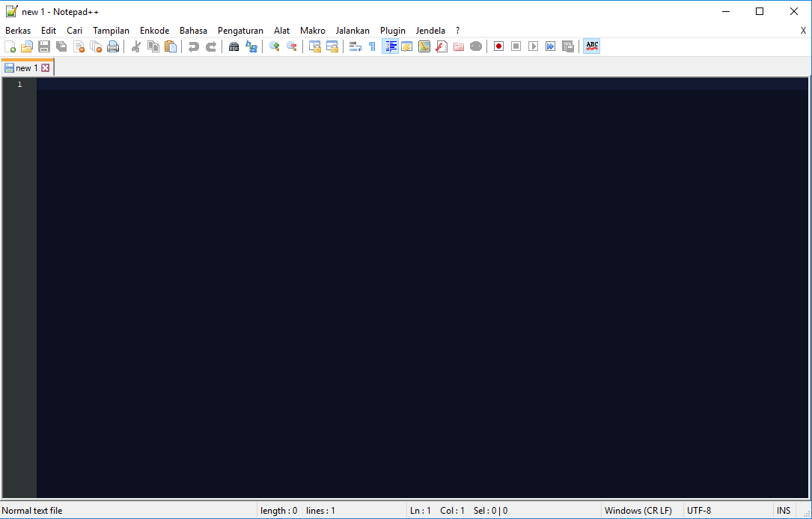The width and height of the screenshot is (812, 519).
Task: Run the spell checker
Action: coord(591,46)
